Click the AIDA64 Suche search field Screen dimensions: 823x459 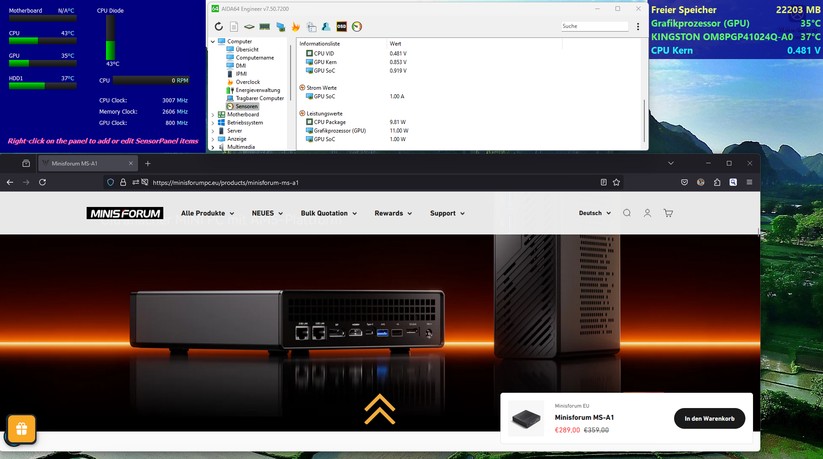pyautogui.click(x=594, y=26)
